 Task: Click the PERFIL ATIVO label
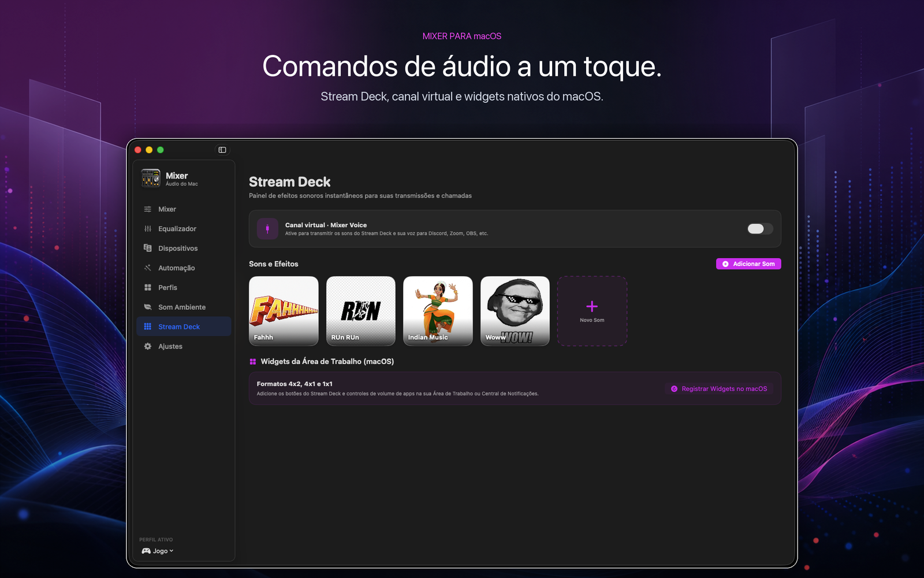(x=156, y=540)
